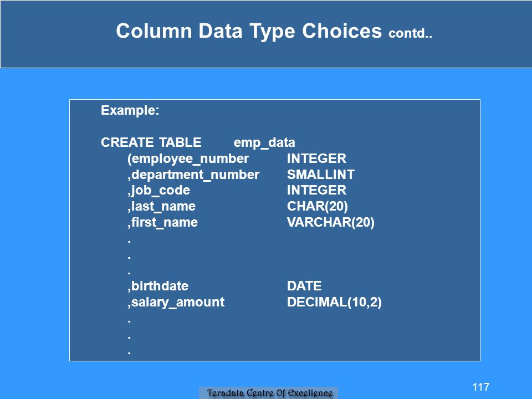
Task: Click the slide title "Column Data Type Choices"
Action: (x=249, y=31)
